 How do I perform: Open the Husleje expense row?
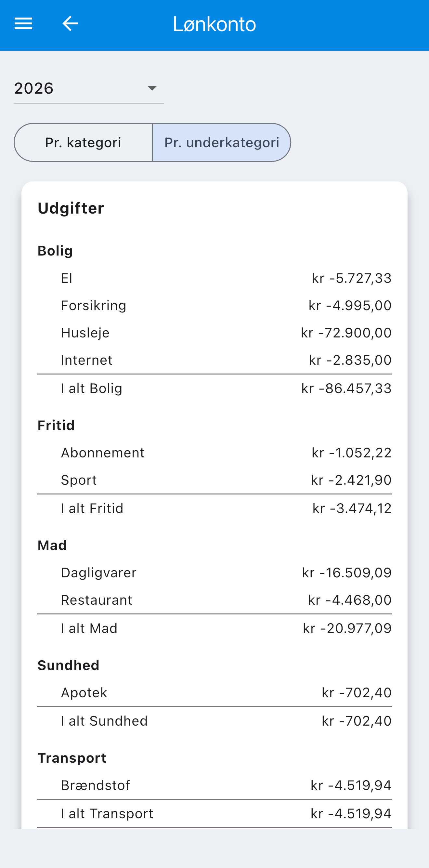pyautogui.click(x=214, y=333)
